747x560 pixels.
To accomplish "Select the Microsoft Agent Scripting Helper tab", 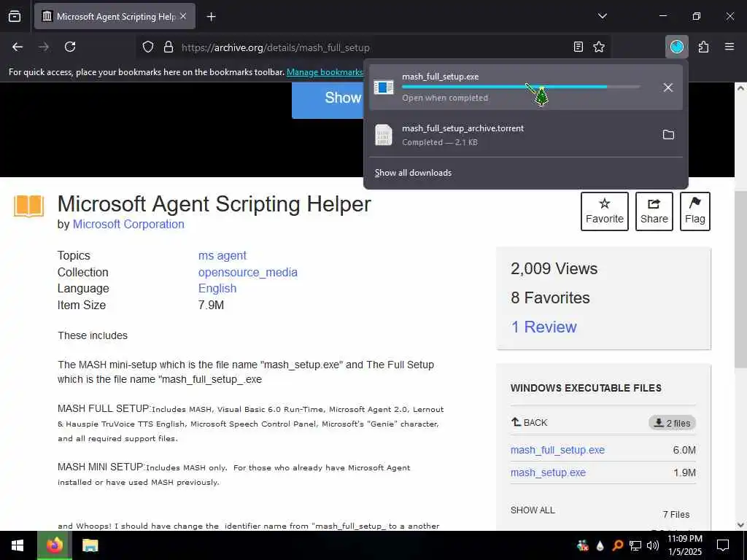I will pos(115,16).
